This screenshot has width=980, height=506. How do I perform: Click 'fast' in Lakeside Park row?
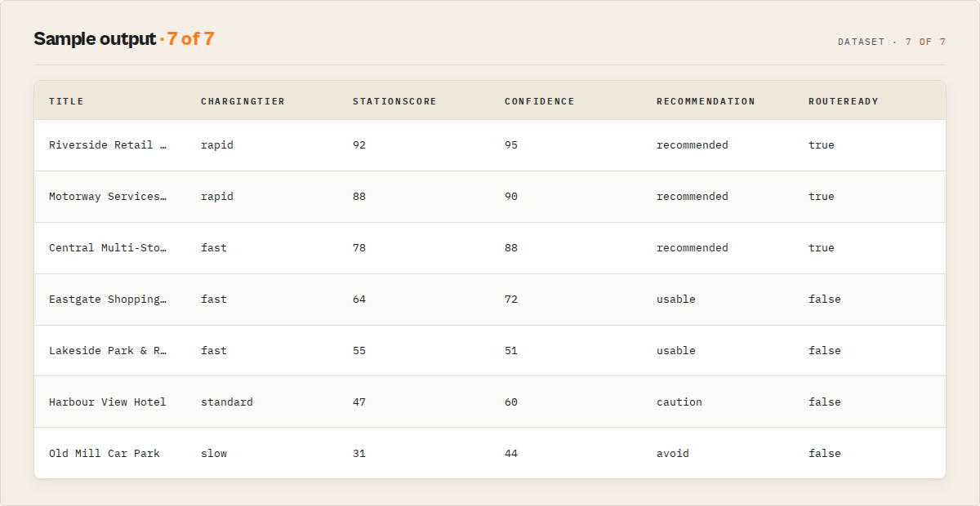tap(214, 351)
